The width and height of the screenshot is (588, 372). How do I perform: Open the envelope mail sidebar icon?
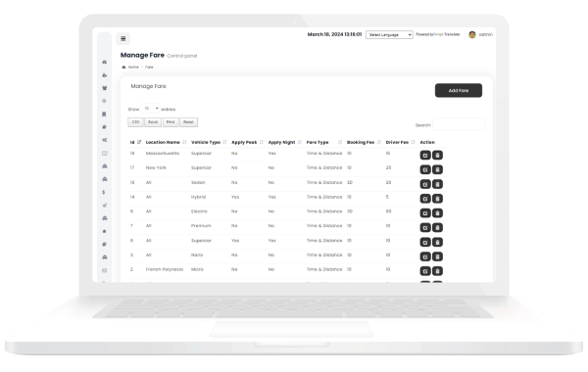pos(105,270)
